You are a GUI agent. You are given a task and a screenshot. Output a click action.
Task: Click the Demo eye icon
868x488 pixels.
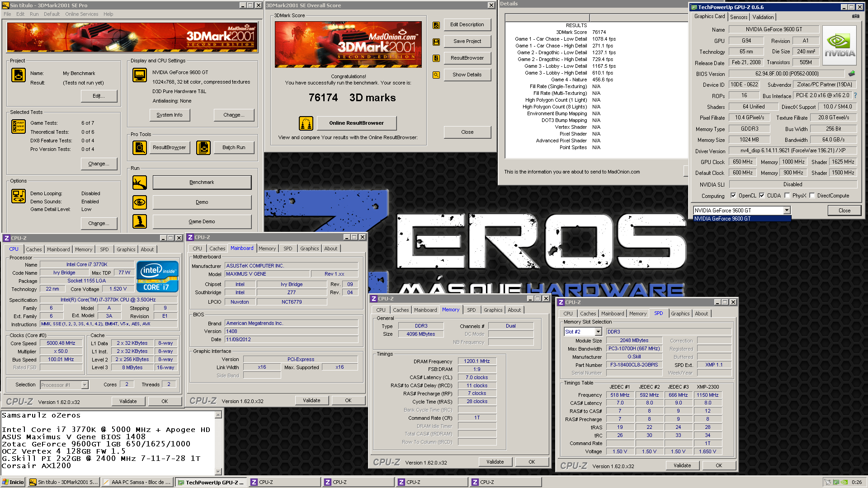[x=140, y=202]
